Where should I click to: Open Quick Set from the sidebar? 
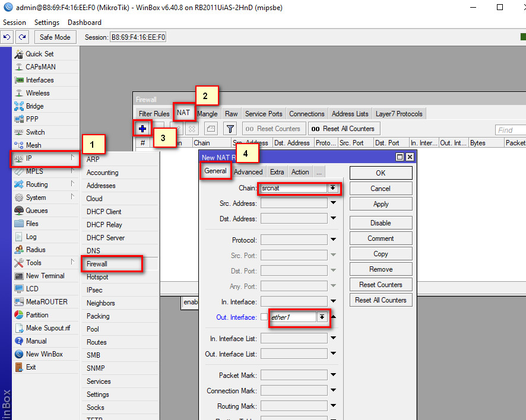(x=39, y=54)
